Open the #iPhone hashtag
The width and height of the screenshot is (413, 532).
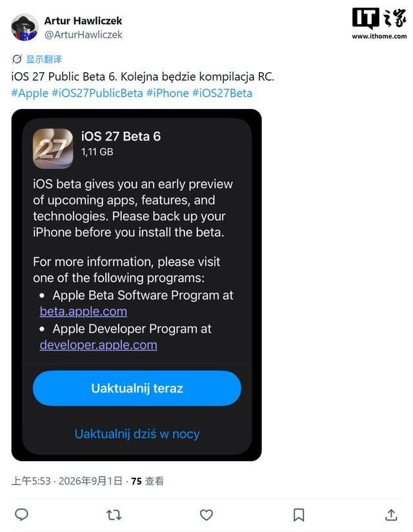(x=168, y=94)
